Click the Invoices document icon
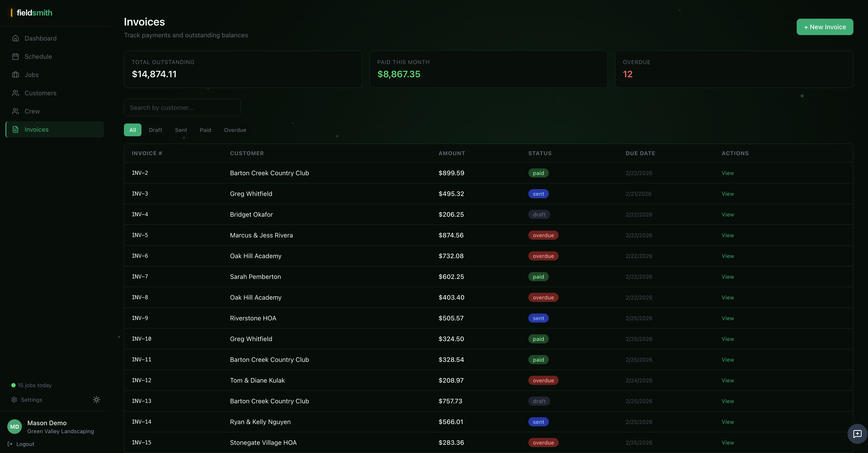The width and height of the screenshot is (868, 453). coord(15,129)
